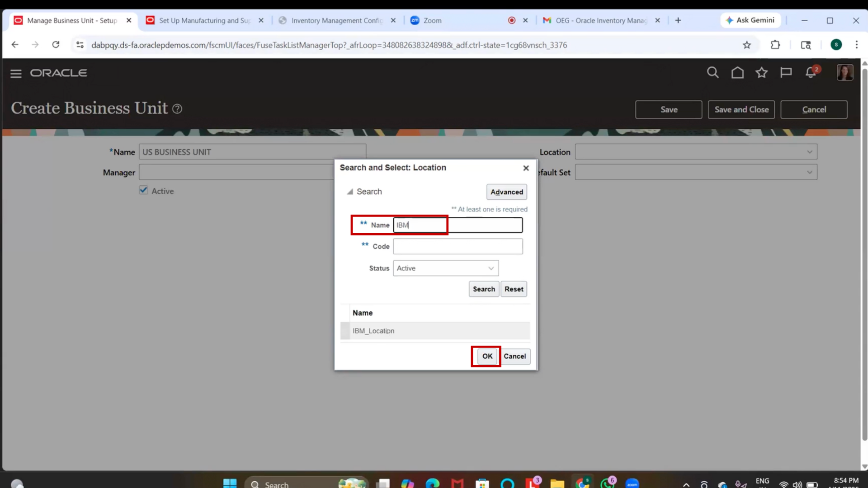
Task: Open a new browser tab
Action: click(x=678, y=20)
